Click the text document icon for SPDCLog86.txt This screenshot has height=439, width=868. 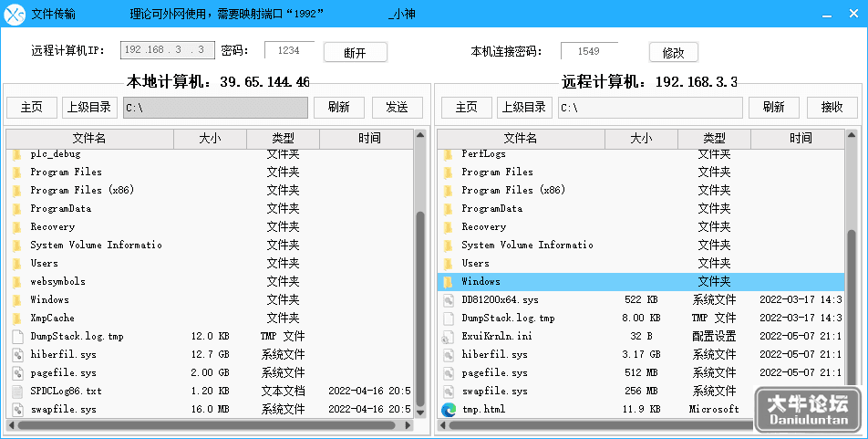17,392
